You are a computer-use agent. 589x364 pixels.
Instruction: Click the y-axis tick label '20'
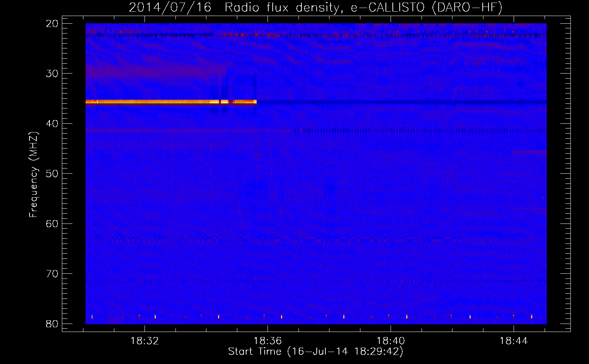click(52, 24)
